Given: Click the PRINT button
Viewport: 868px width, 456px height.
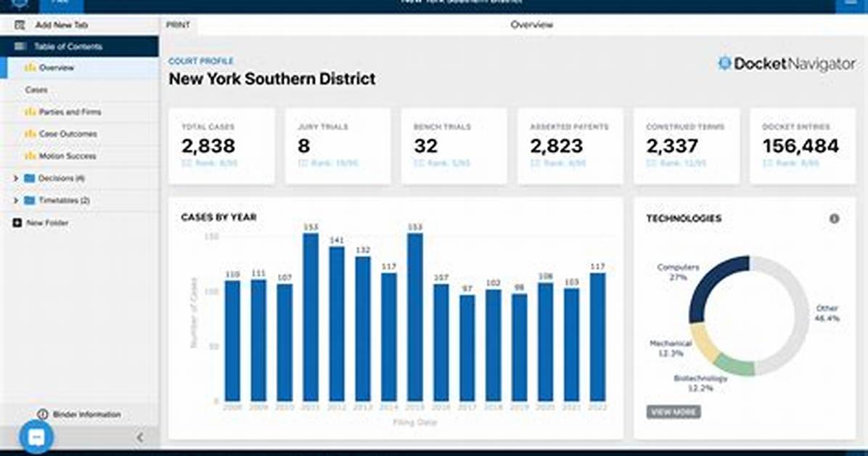Looking at the screenshot, I should point(178,25).
